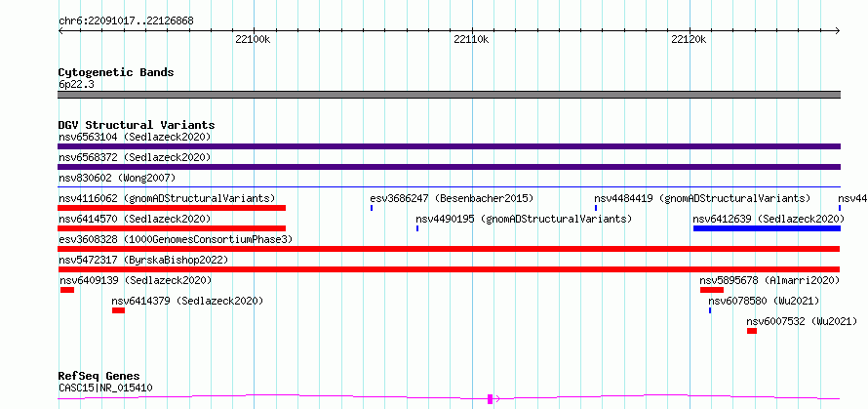This screenshot has width=868, height=409.
Task: Select the red bar under nsv5472317
Action: click(449, 269)
